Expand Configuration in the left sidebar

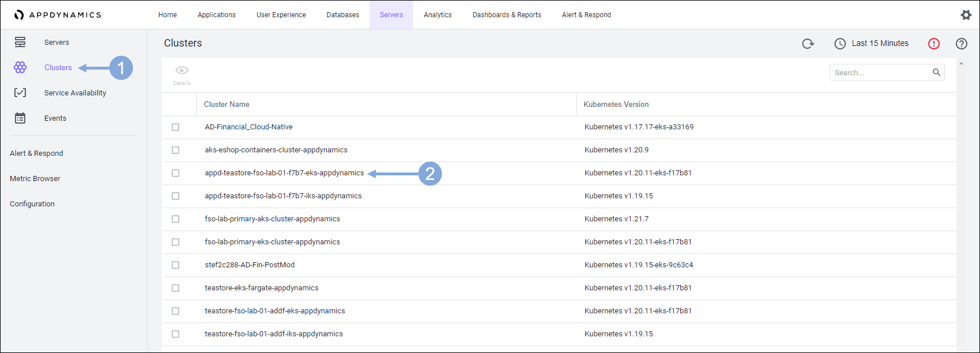(x=32, y=204)
